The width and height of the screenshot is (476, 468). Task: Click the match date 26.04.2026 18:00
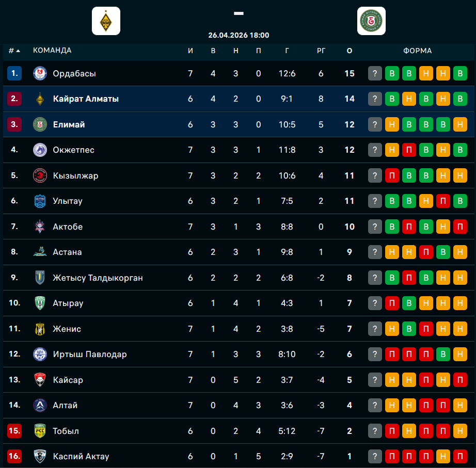pos(239,36)
